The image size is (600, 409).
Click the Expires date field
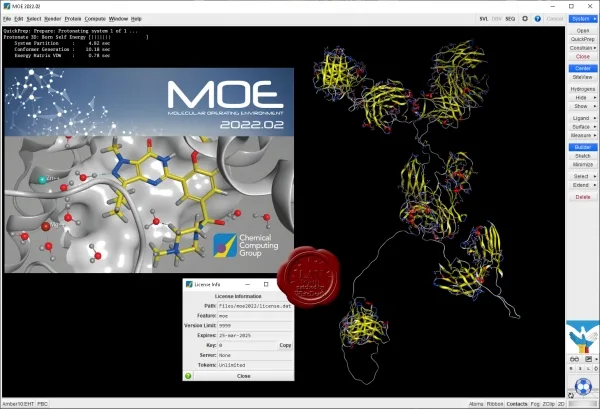[255, 335]
